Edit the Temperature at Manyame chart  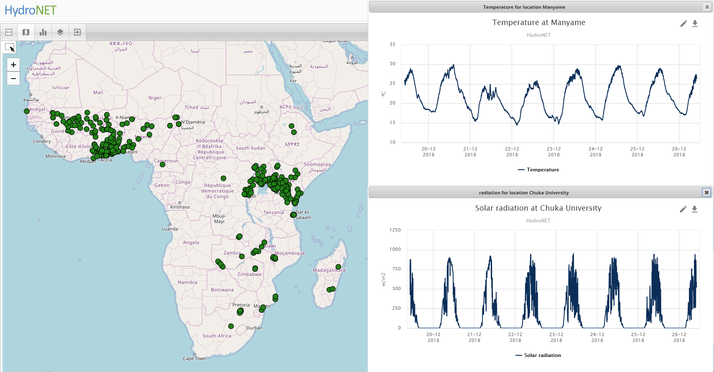(683, 24)
